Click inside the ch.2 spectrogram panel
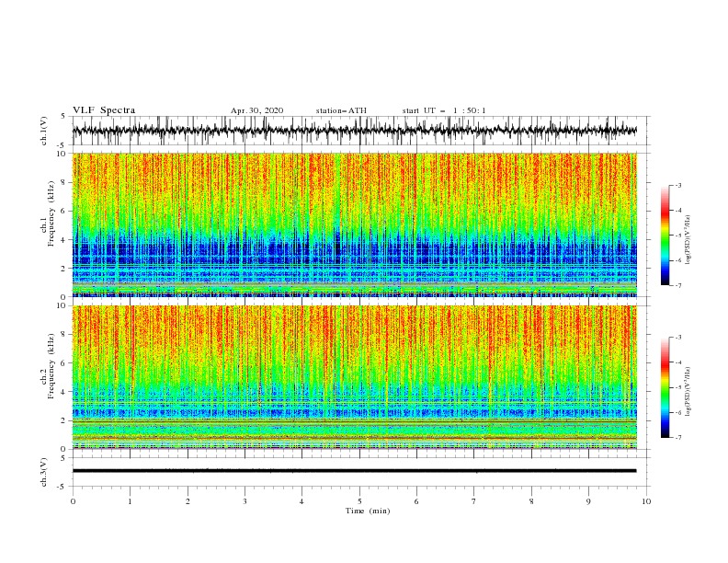The height and width of the screenshot is (563, 728). (x=355, y=377)
